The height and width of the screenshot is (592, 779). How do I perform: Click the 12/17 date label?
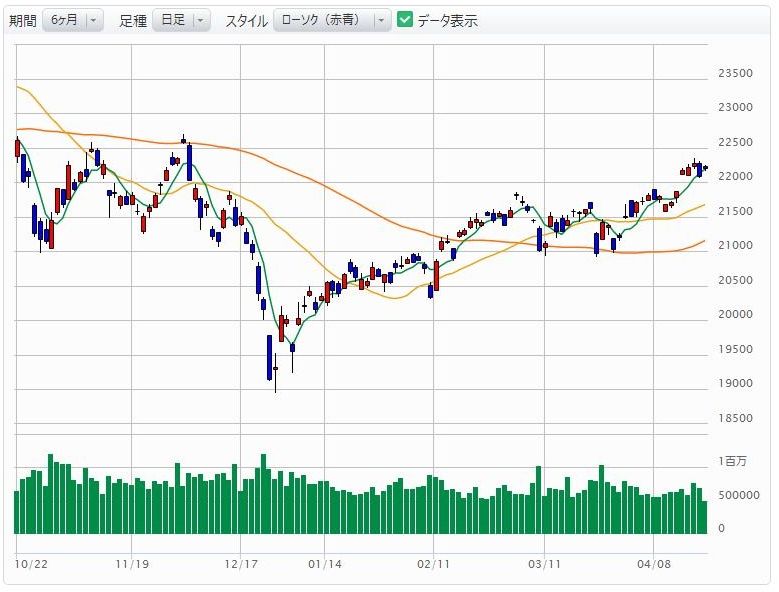241,564
